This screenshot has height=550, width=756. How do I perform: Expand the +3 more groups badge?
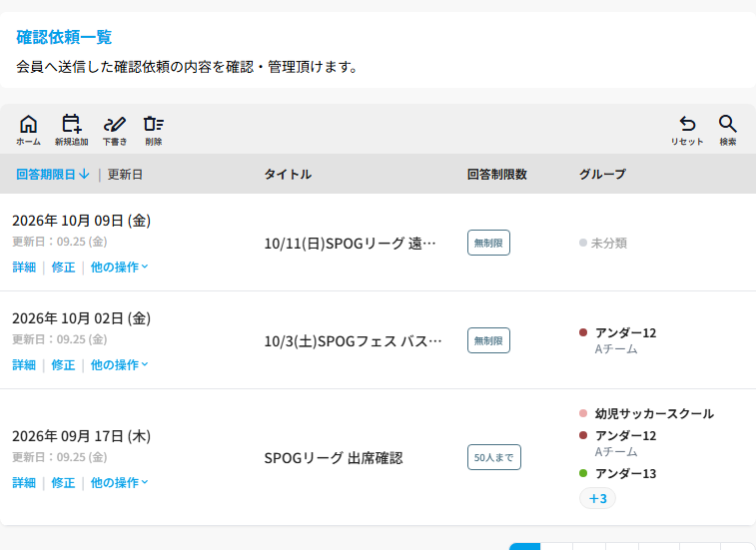[597, 498]
